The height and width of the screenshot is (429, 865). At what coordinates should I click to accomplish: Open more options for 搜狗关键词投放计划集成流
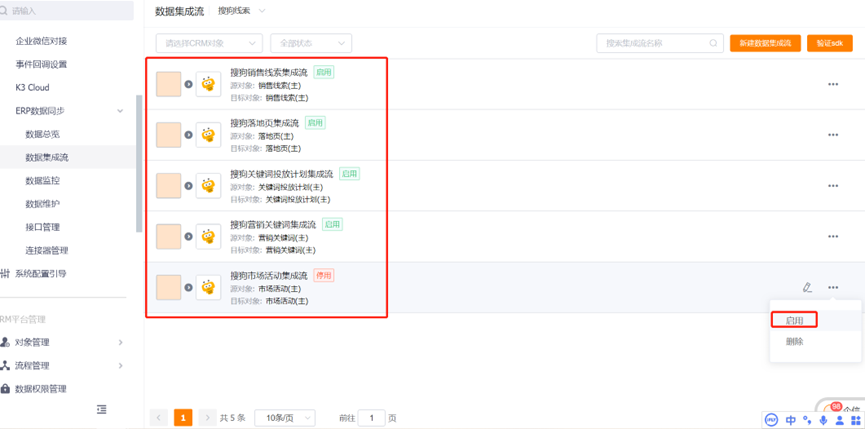tap(833, 186)
